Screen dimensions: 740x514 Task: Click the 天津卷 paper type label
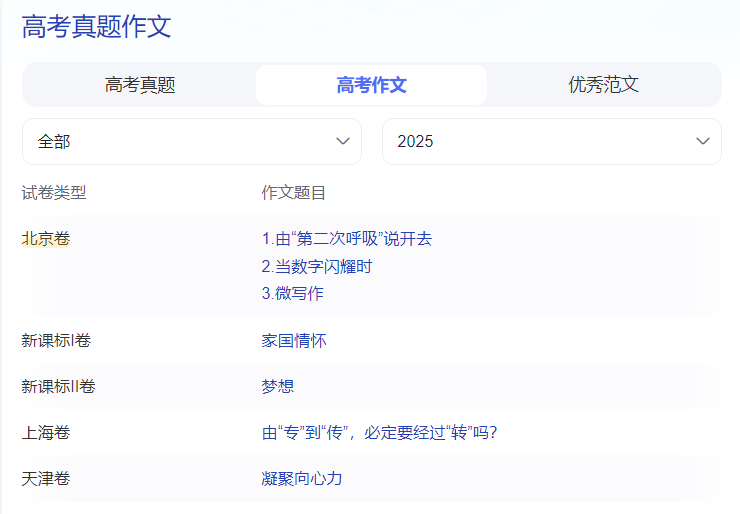(x=46, y=478)
